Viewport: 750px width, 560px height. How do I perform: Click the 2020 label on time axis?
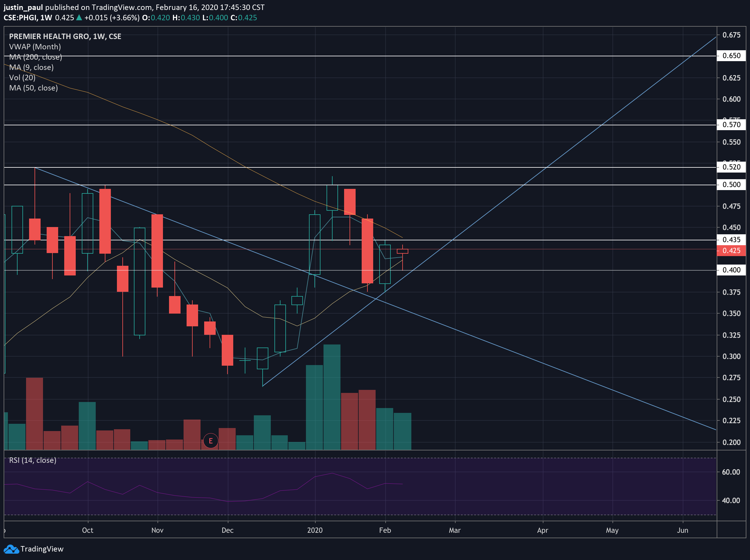315,530
